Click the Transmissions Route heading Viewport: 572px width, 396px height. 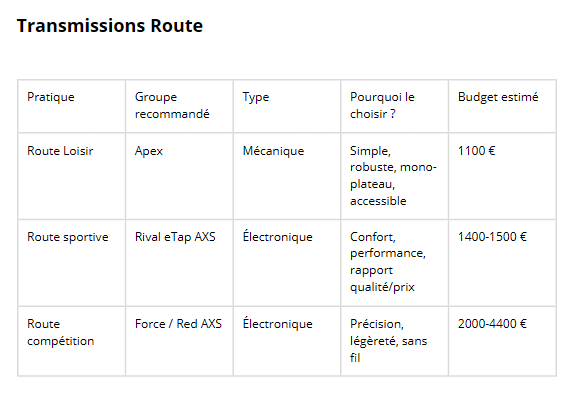[x=110, y=26]
